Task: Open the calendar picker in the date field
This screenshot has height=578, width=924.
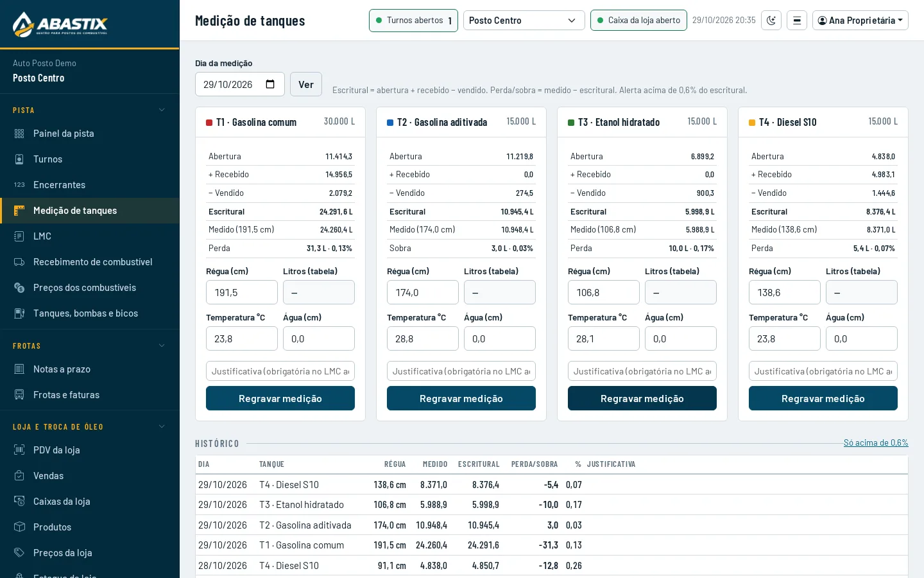Action: (x=270, y=84)
